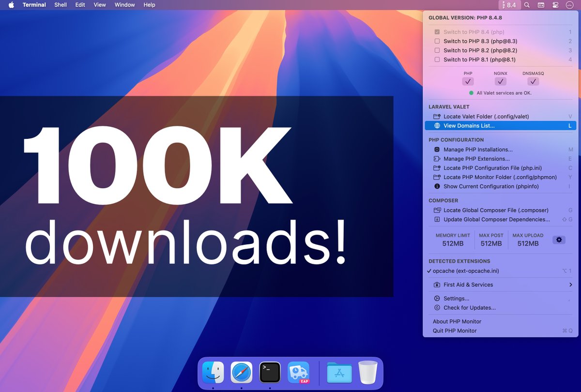Viewport: 581px width, 392px height.
Task: Open Control Center in the menu bar
Action: 555,5
